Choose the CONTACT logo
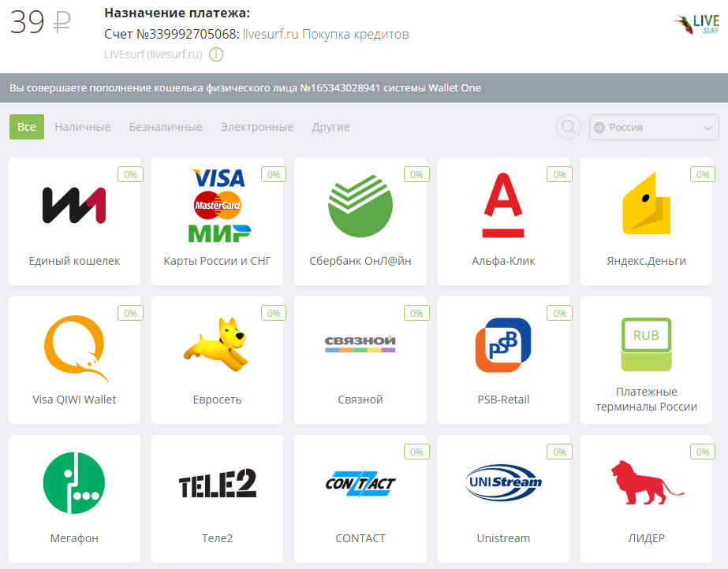Viewport: 728px width, 569px height. click(x=360, y=484)
